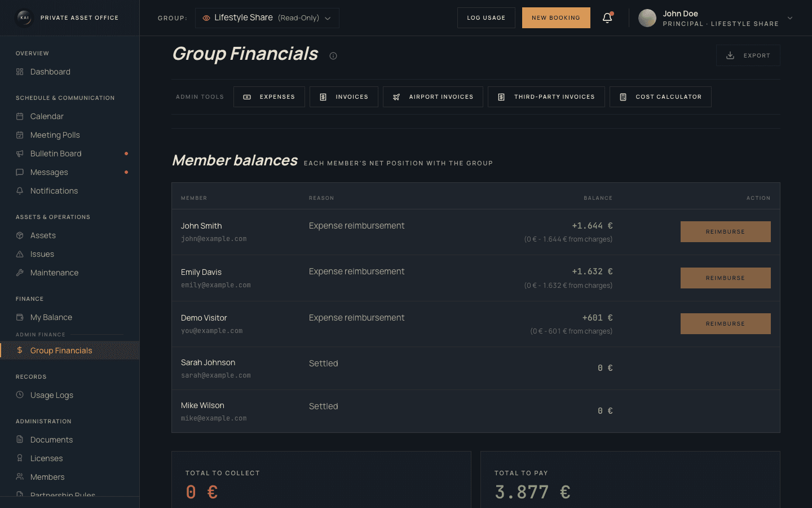Click the john@example.com email text
Viewport: 812px width, 508px height.
click(214, 239)
